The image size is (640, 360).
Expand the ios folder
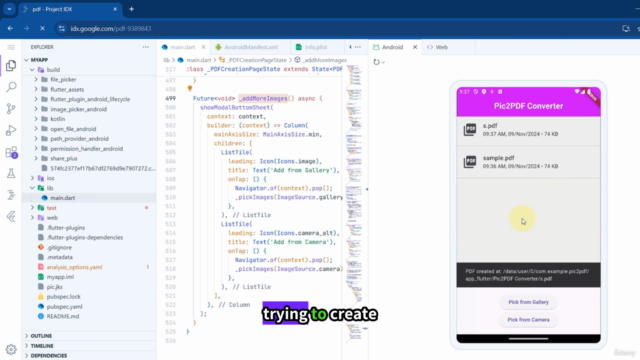(x=32, y=178)
